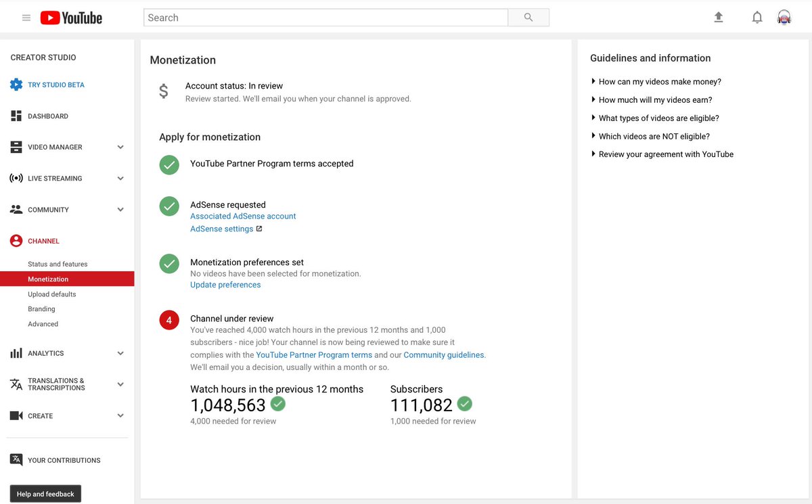The height and width of the screenshot is (504, 812).
Task: Click the 1,048,563 watch hours value
Action: (x=228, y=405)
